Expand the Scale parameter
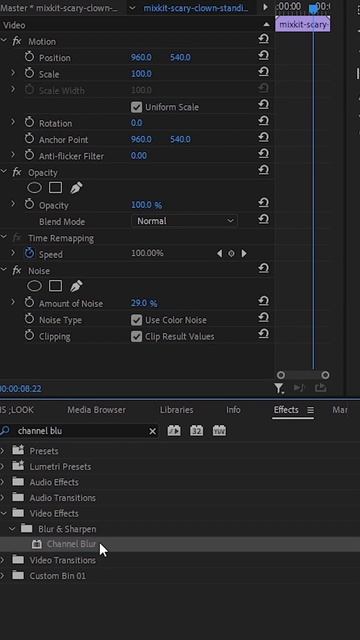Screen dimensions: 360x640 [x=13, y=73]
